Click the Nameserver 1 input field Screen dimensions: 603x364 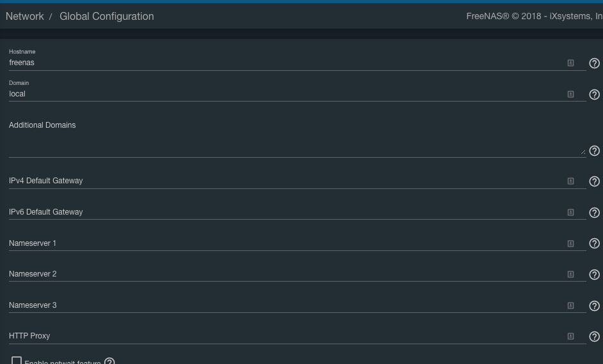coord(281,243)
